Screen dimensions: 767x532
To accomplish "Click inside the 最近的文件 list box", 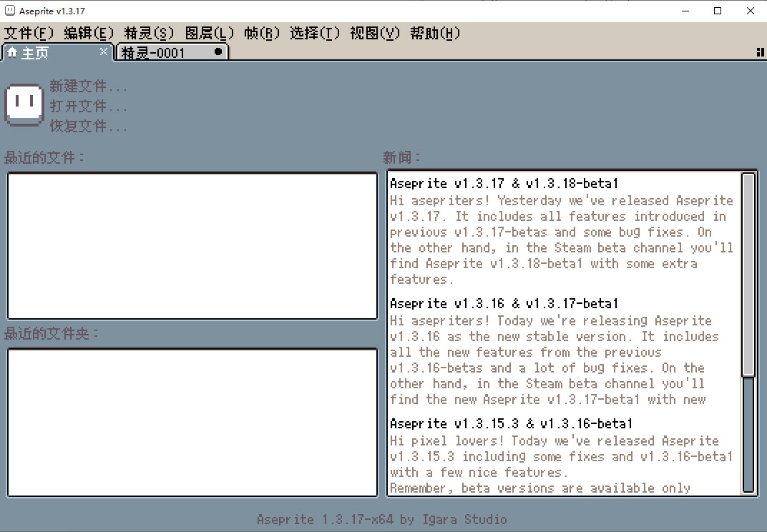I will click(192, 246).
